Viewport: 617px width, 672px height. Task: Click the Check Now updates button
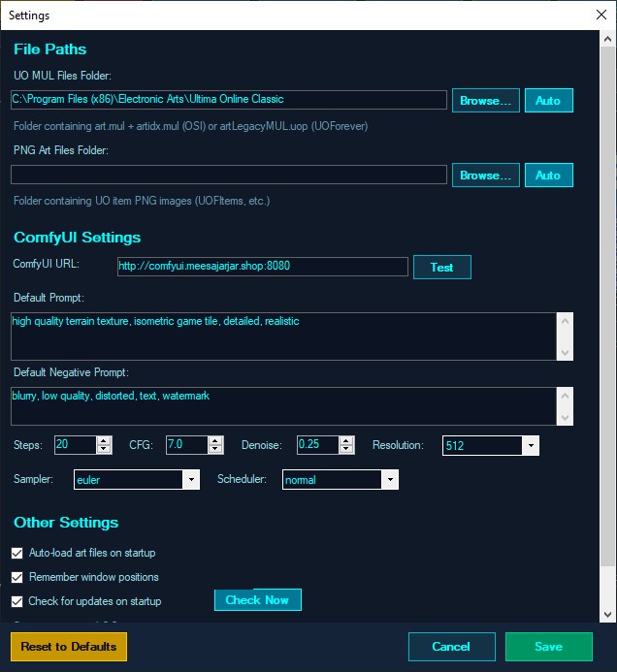click(258, 600)
